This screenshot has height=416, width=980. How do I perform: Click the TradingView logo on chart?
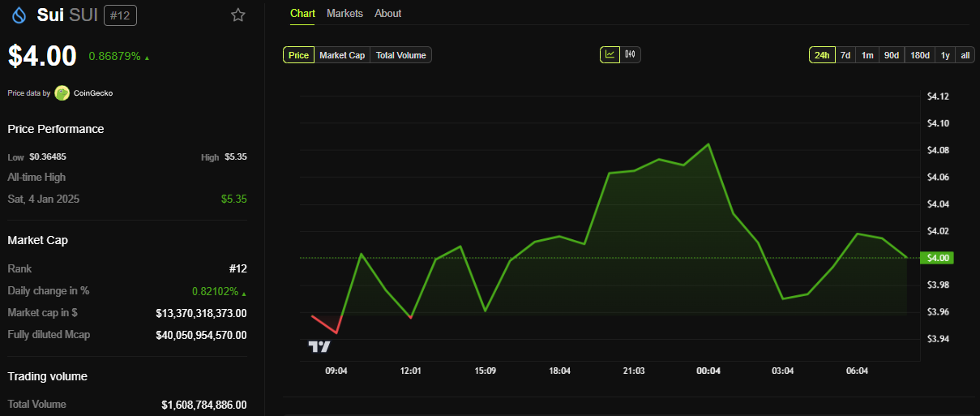pos(319,346)
